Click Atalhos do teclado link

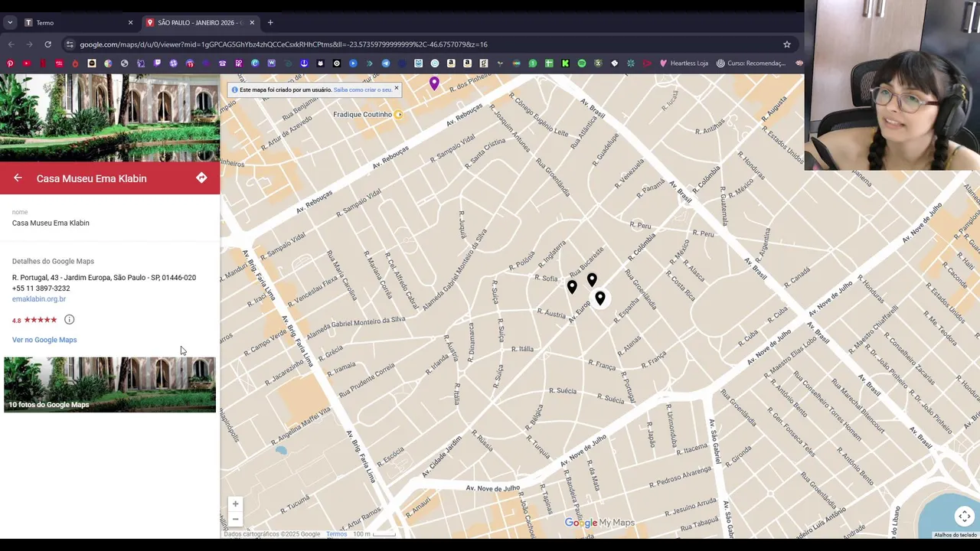(955, 535)
